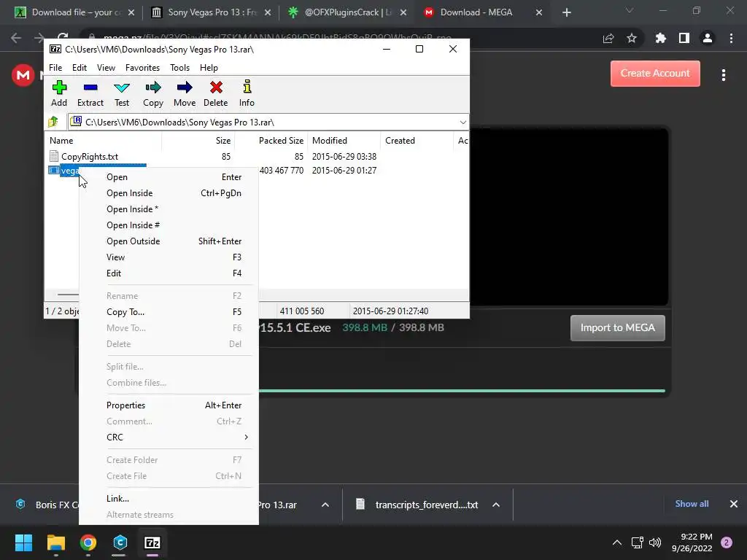Image resolution: width=747 pixels, height=560 pixels.
Task: Click the share page icon in address bar
Action: coord(608,38)
